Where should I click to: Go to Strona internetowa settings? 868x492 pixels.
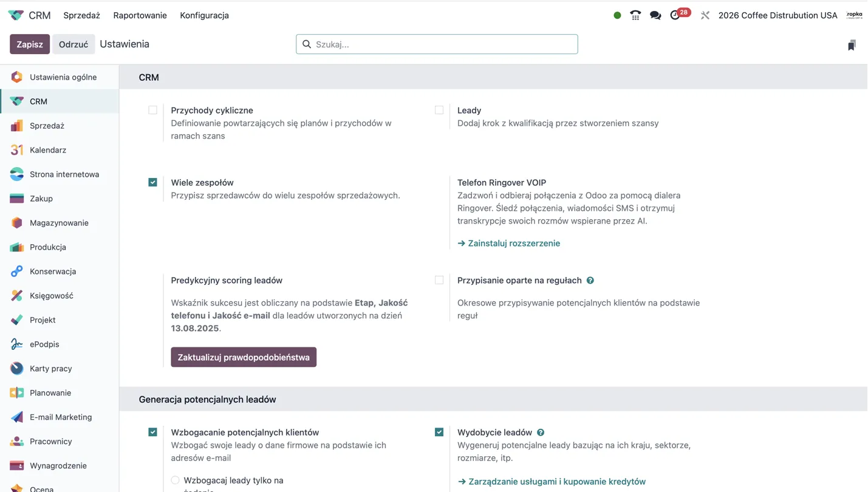(x=60, y=174)
